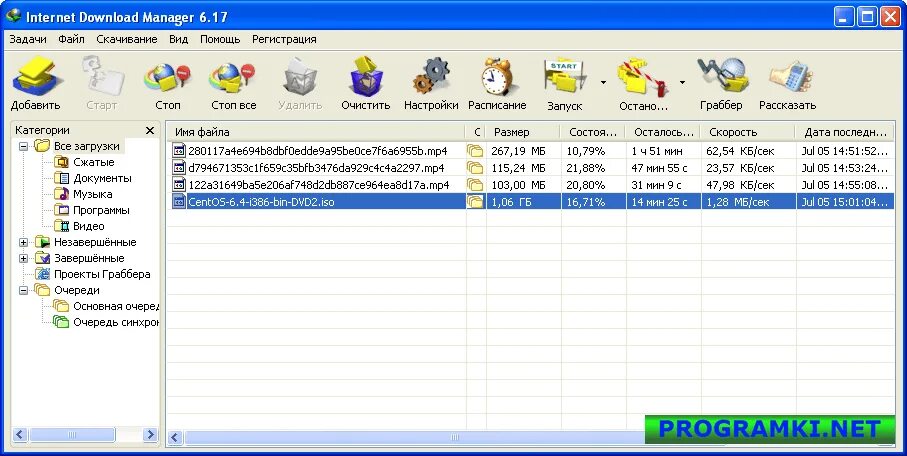This screenshot has height=456, width=907.
Task: Sort by Дата последней column header
Action: click(x=845, y=132)
